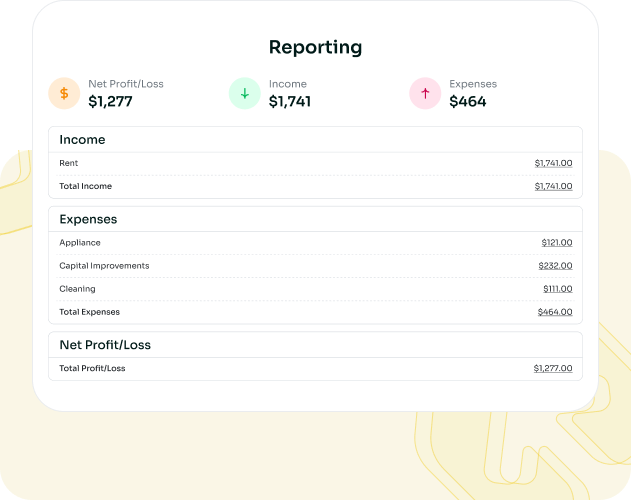Open the Cleaning amount $111.00
Image resolution: width=631 pixels, height=500 pixels.
558,289
